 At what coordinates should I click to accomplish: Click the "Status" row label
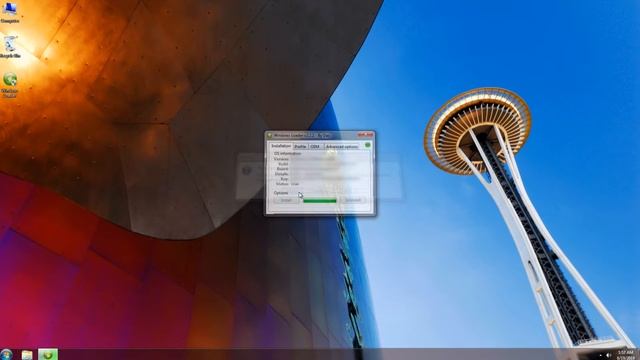282,184
